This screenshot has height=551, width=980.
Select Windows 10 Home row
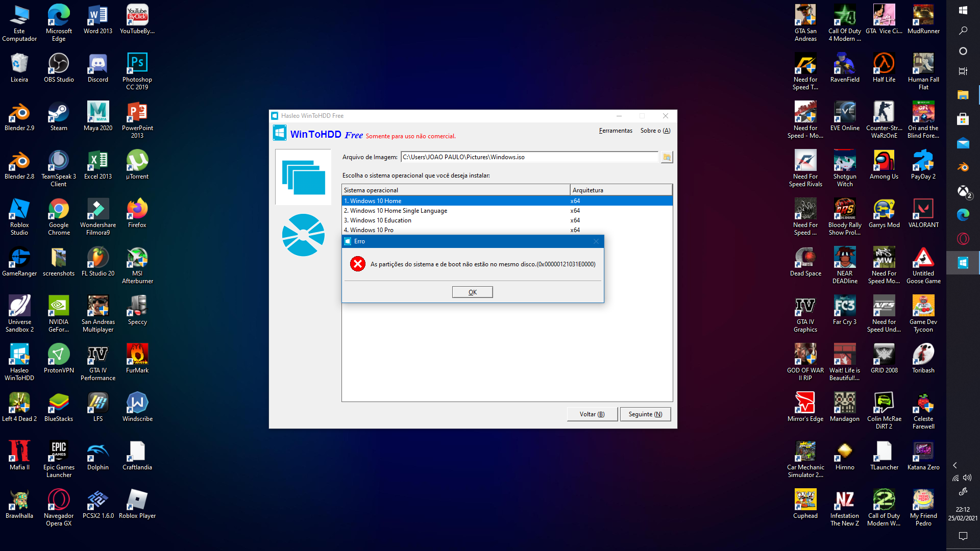click(x=507, y=201)
